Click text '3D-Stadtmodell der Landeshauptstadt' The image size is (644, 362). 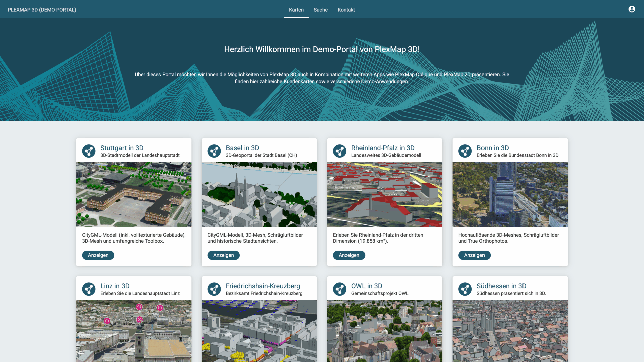click(x=140, y=155)
